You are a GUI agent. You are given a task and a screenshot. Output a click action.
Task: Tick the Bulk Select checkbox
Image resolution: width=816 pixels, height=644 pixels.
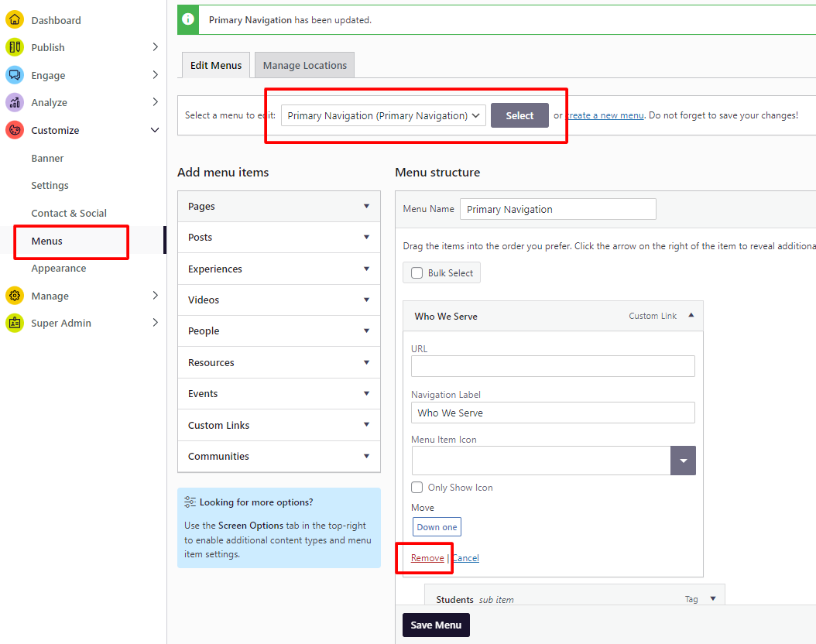coord(417,273)
